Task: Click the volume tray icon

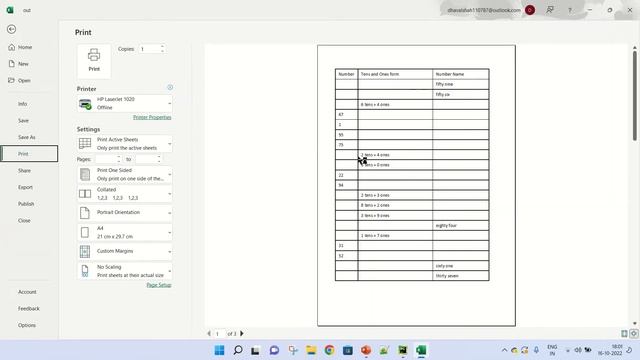Action: pyautogui.click(x=578, y=350)
